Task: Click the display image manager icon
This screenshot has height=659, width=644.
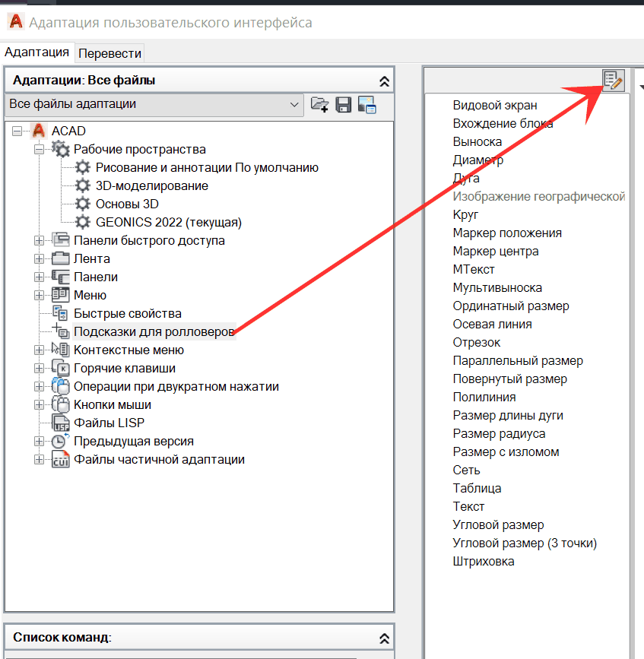Action: click(x=367, y=105)
